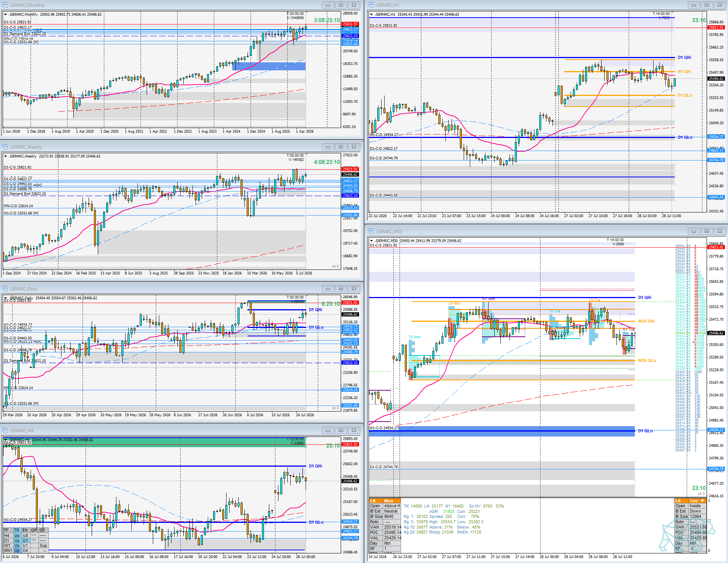Click the 'D1 QLo' label in M30 chart
Image resolution: width=728 pixels, height=563 pixels.
coord(645,431)
